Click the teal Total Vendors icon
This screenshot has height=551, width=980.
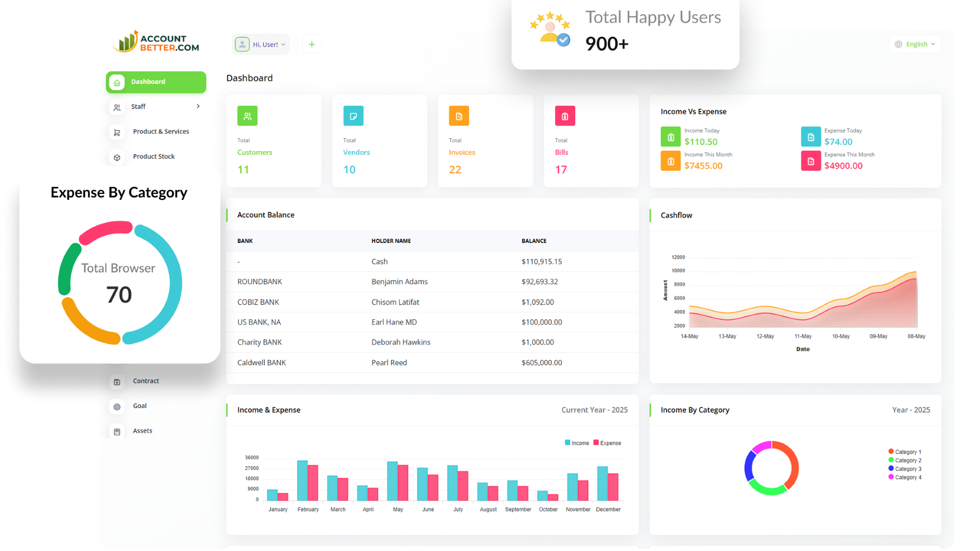tap(353, 116)
